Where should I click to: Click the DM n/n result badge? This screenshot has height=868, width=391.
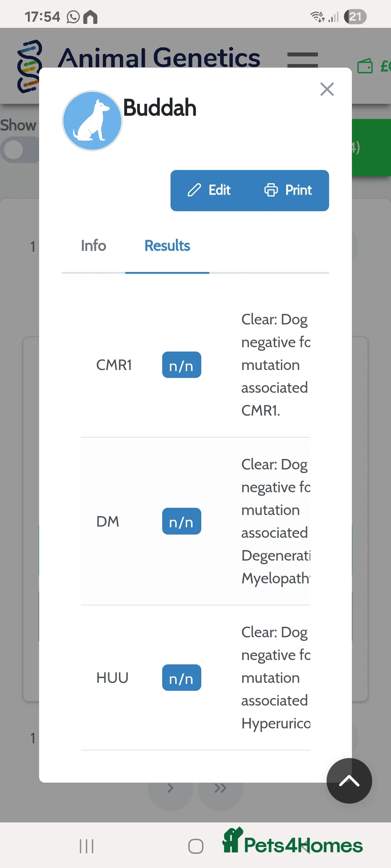[x=181, y=521]
